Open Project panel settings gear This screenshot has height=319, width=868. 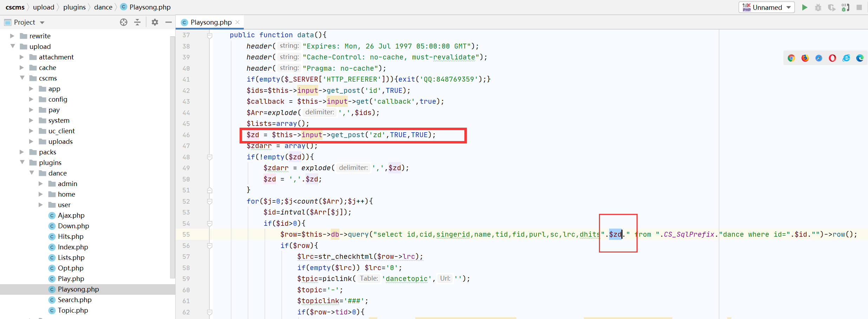click(x=155, y=22)
